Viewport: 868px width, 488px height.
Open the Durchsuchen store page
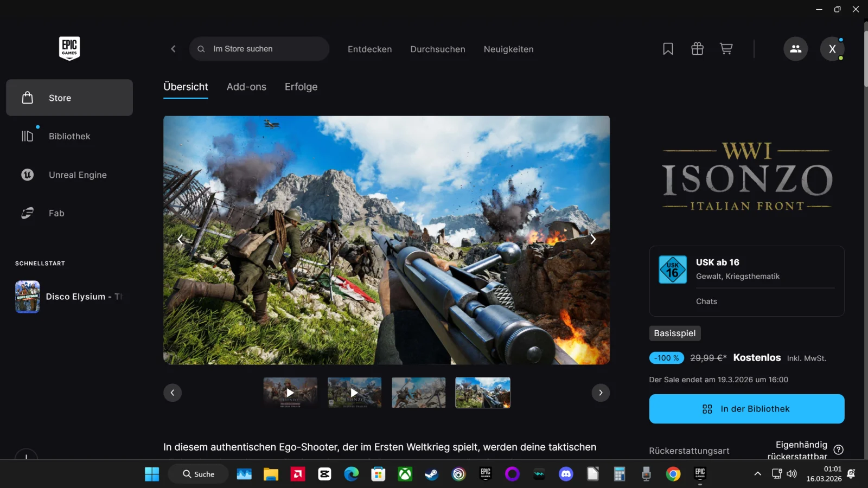438,49
